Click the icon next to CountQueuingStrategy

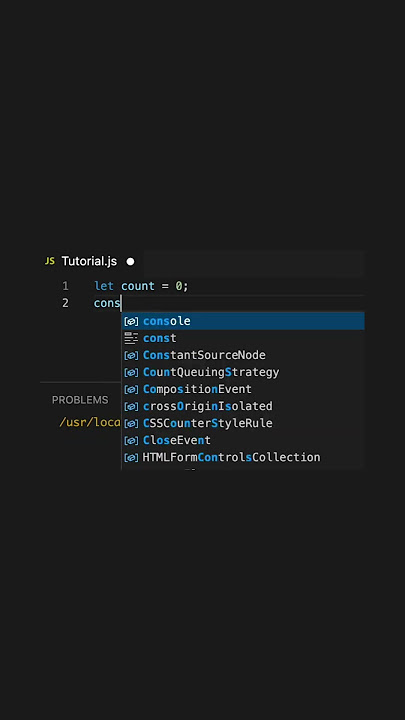pyautogui.click(x=131, y=372)
